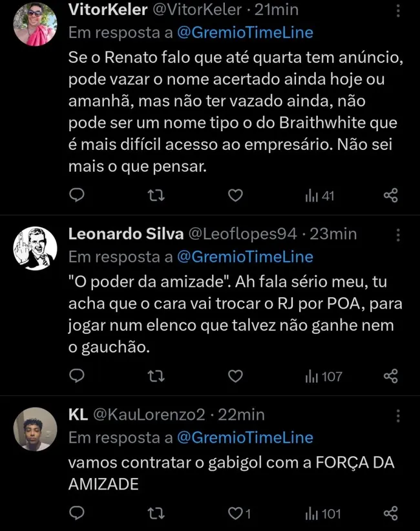The image size is (420, 531).
Task: Reply to VitorKeler's tweet
Action: 77,195
